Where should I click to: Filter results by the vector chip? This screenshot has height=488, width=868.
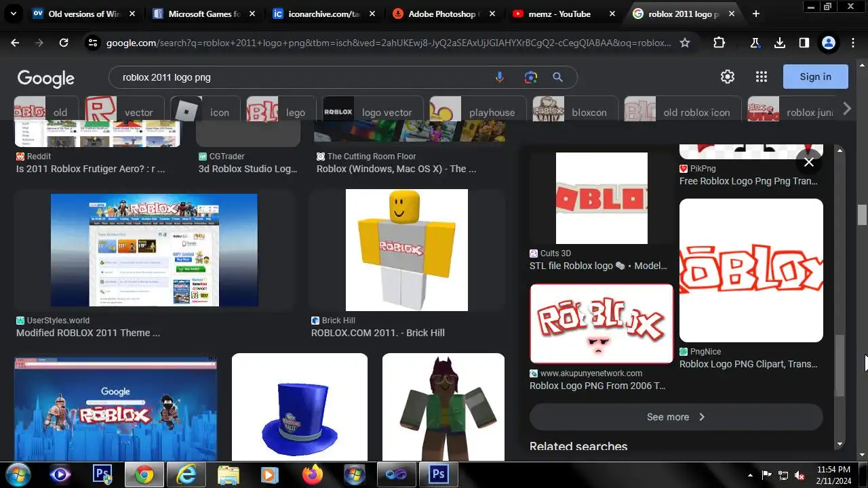pos(124,110)
